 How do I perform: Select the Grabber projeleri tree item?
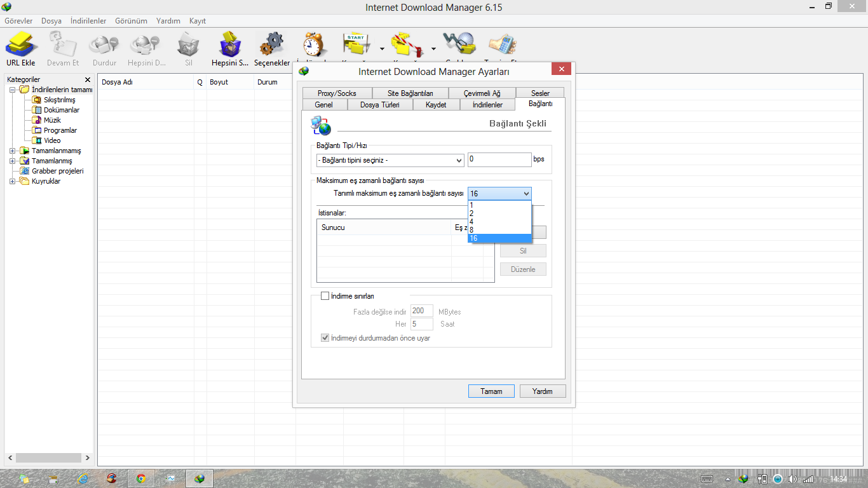point(57,171)
